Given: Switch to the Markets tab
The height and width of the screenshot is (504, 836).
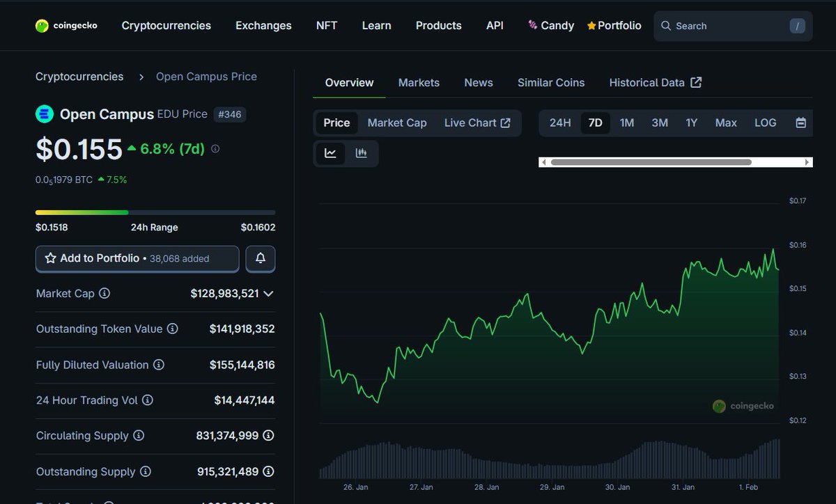Looking at the screenshot, I should [419, 83].
